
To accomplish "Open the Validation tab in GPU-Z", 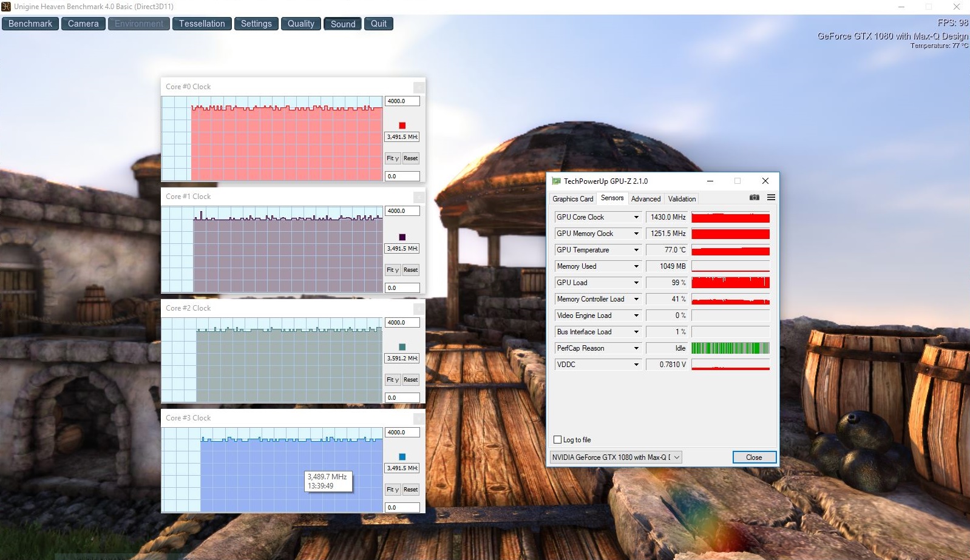I will pos(682,198).
